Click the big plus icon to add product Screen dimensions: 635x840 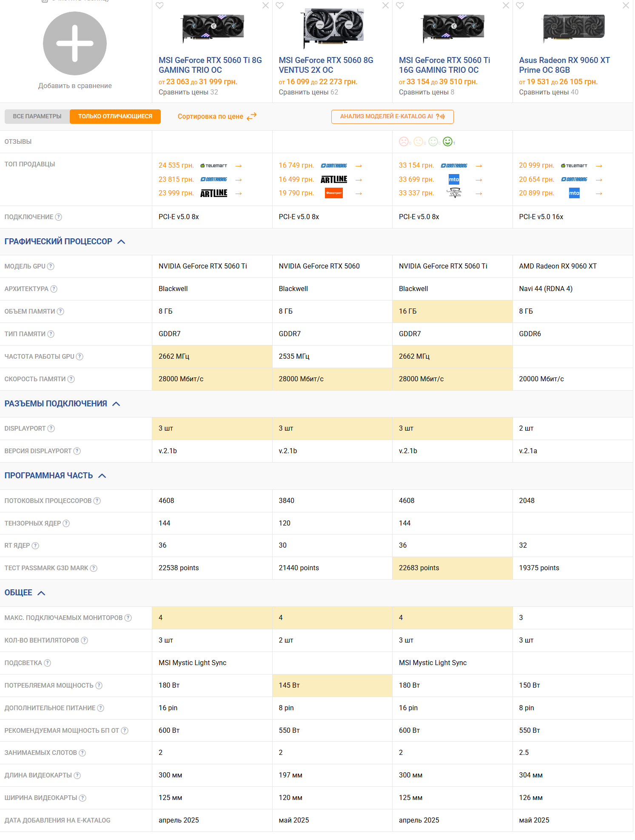pyautogui.click(x=75, y=43)
